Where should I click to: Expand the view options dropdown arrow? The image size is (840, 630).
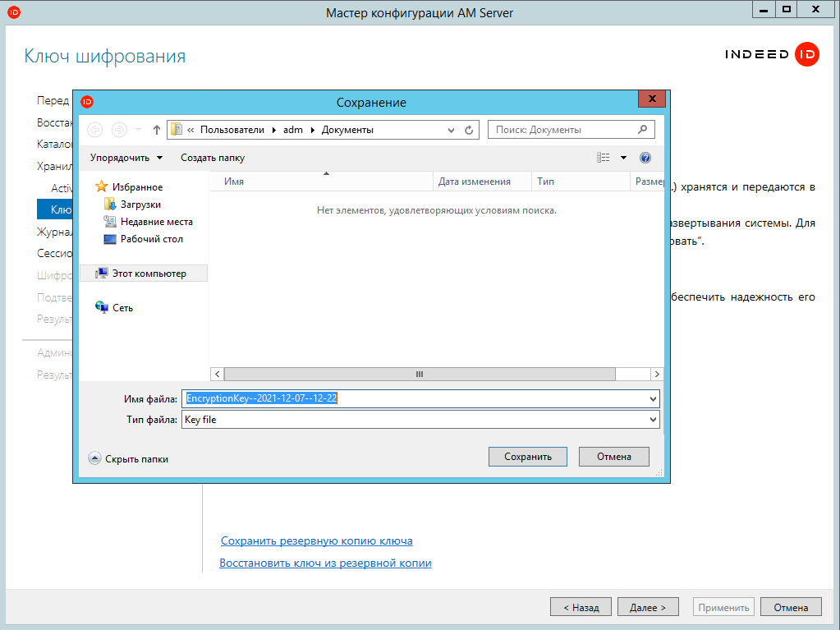point(623,158)
